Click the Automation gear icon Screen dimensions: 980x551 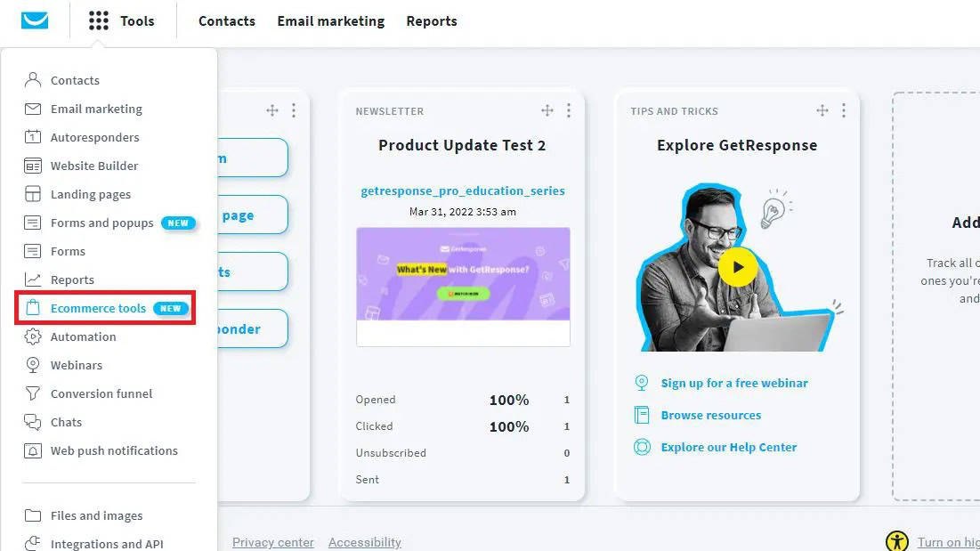pyautogui.click(x=33, y=336)
